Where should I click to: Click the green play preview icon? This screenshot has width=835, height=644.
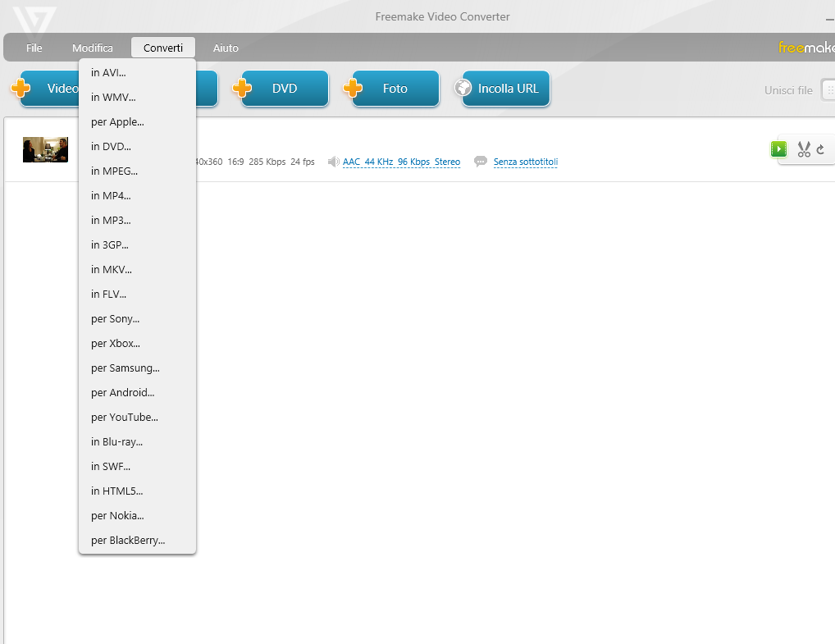click(778, 149)
